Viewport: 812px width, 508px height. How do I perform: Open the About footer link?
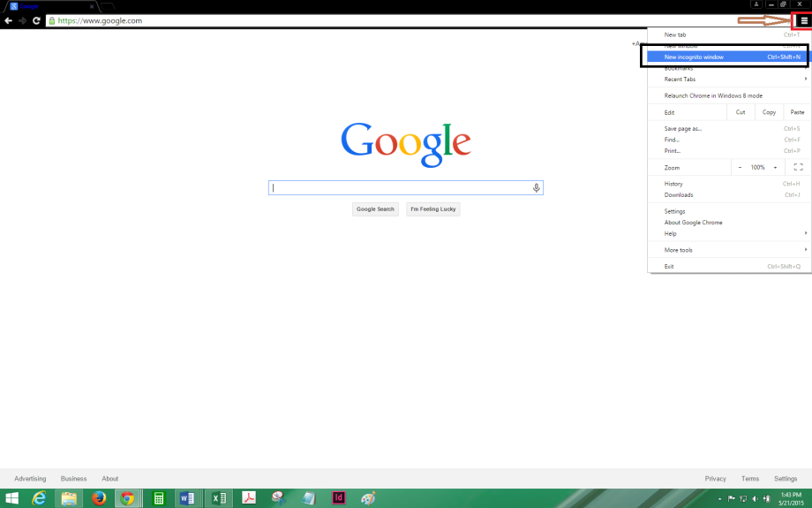pyautogui.click(x=109, y=479)
